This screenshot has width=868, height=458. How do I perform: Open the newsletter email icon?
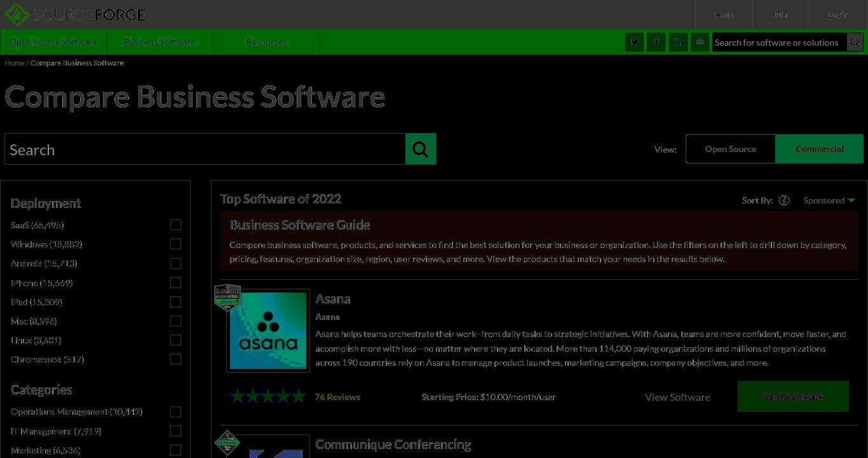coord(700,43)
